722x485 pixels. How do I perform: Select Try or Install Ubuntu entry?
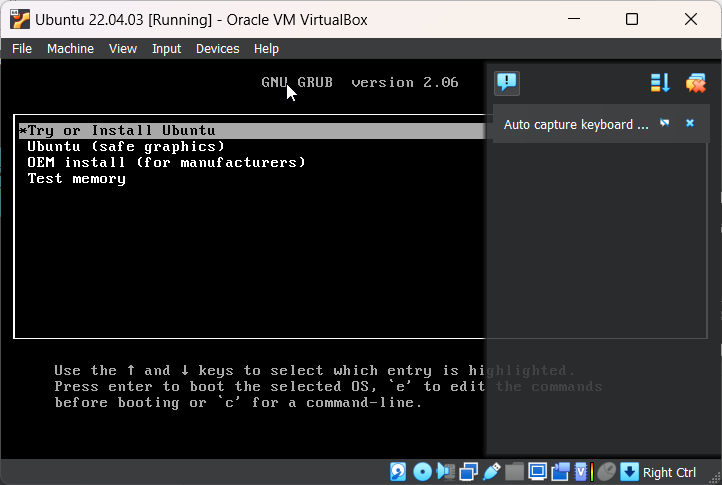252,131
